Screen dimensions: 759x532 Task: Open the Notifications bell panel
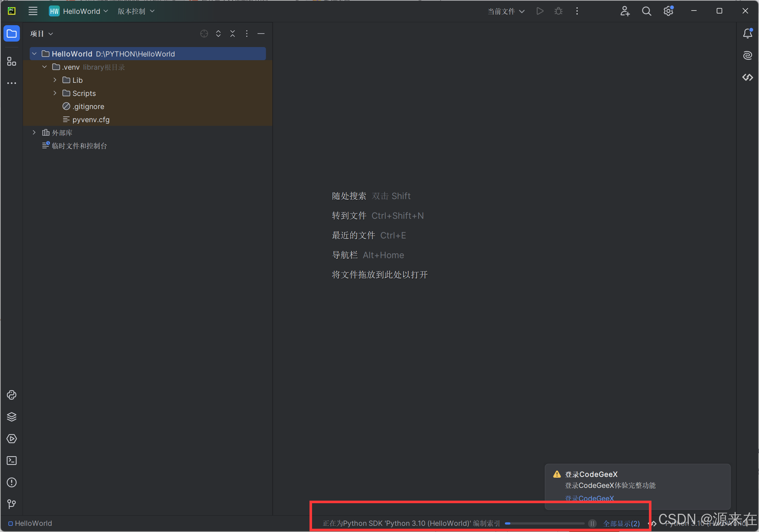coord(748,33)
